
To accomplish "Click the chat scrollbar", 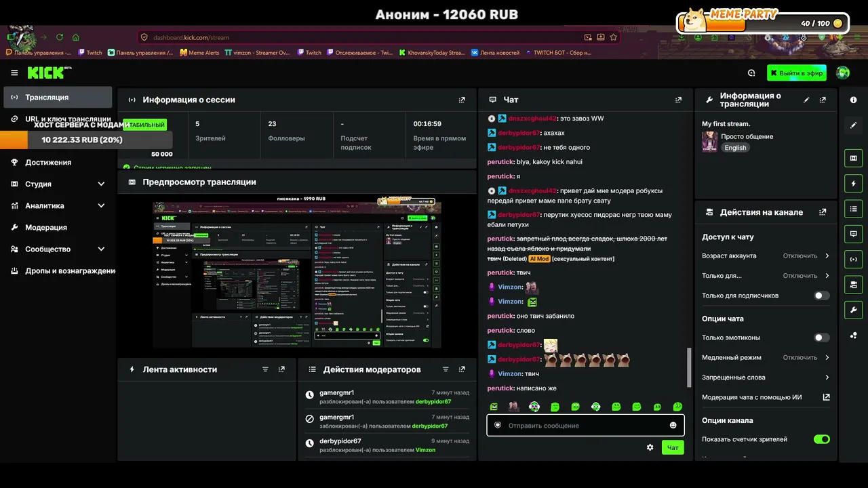I will tap(688, 367).
